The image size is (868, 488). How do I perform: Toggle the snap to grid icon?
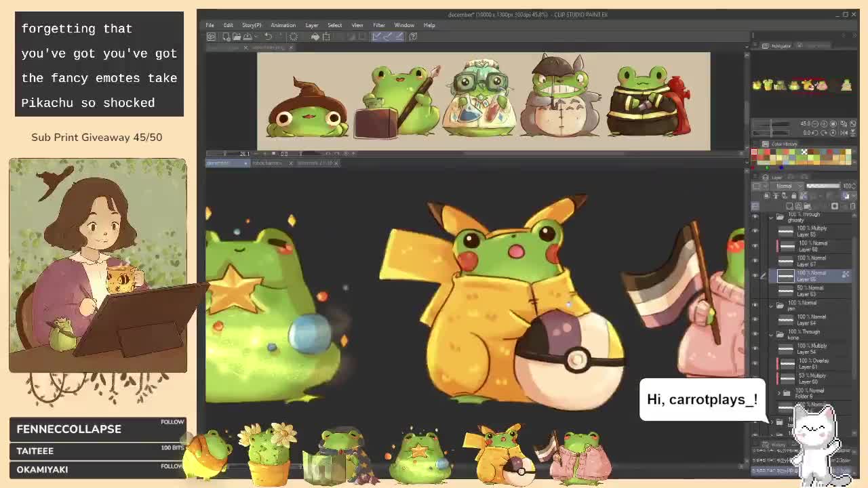[398, 36]
